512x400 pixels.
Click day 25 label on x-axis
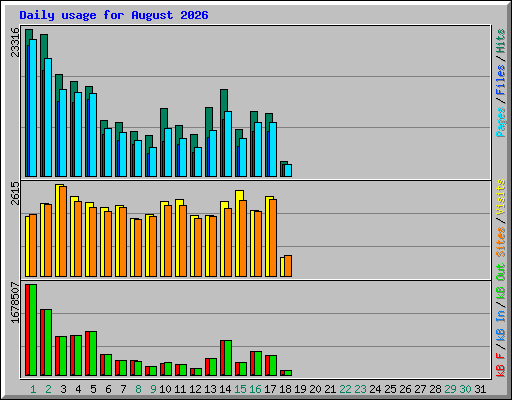(390, 389)
